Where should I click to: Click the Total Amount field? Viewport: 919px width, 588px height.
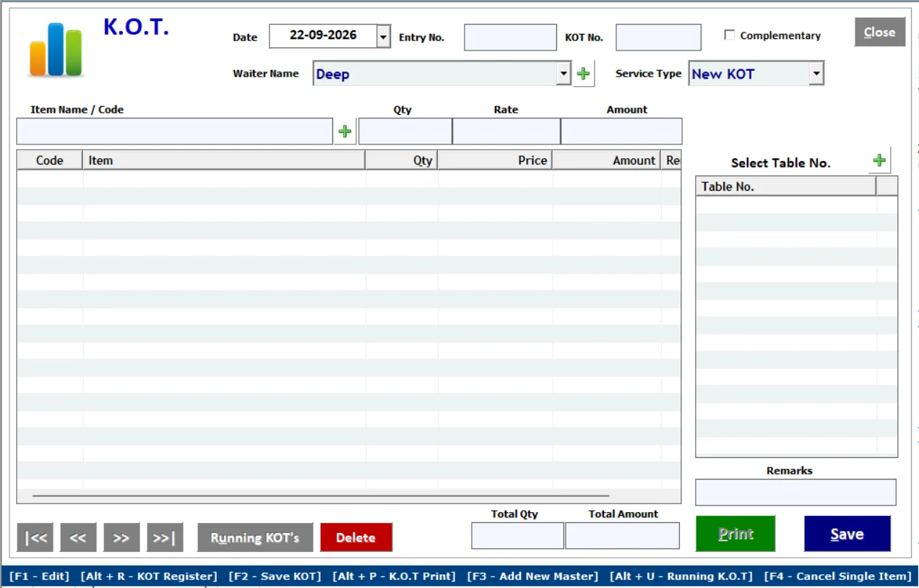click(622, 536)
